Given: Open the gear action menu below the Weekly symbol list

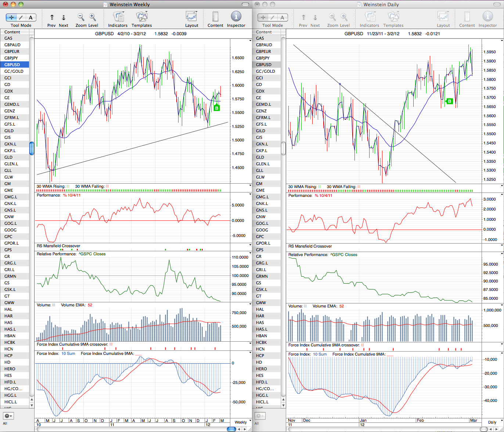Looking at the screenshot, I should pyautogui.click(x=8, y=416).
